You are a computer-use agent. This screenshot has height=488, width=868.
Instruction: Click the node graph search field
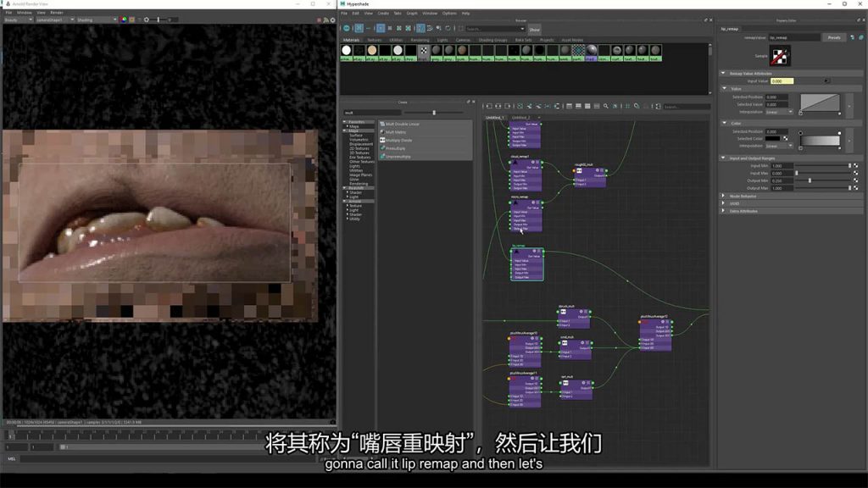(686, 107)
